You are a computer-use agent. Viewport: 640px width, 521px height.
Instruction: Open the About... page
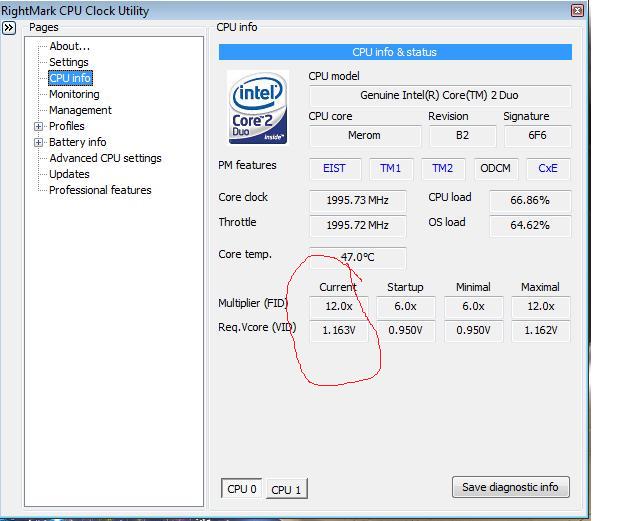69,46
